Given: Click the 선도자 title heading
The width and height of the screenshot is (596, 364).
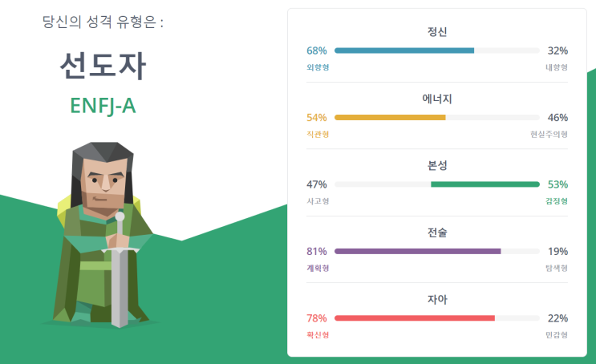Looking at the screenshot, I should coord(103,66).
